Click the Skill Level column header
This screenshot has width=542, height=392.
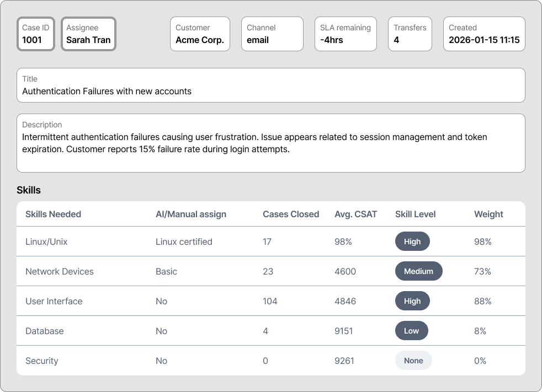tap(415, 214)
